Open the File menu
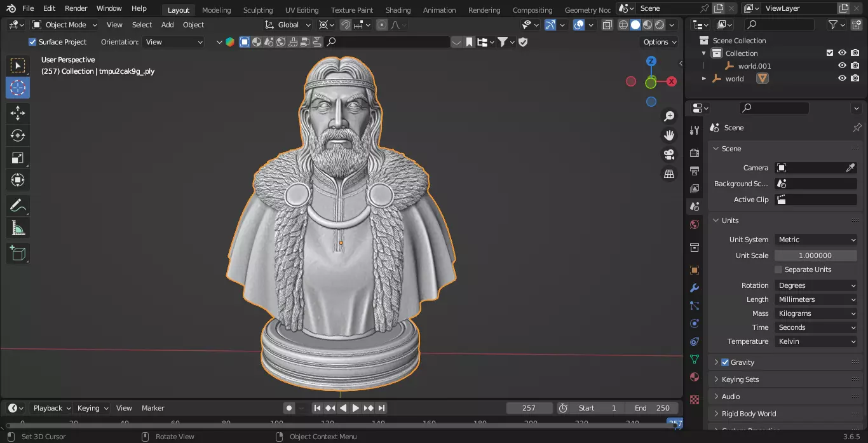Image resolution: width=868 pixels, height=443 pixels. (x=28, y=9)
